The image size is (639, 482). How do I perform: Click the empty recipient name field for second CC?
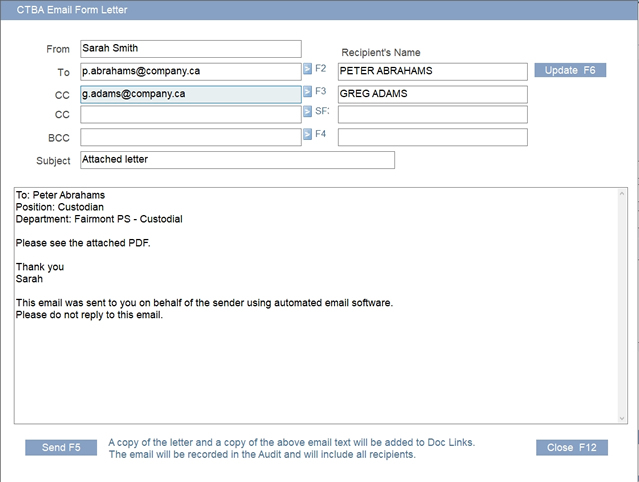pos(432,115)
